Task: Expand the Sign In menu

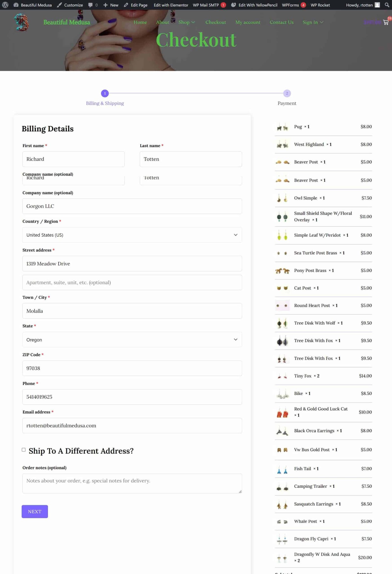Action: tap(313, 22)
